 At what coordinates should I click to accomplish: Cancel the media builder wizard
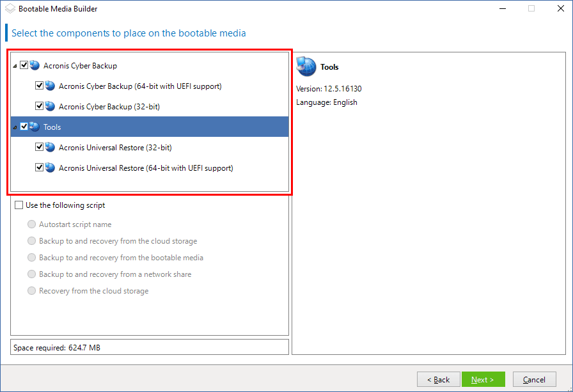pyautogui.click(x=534, y=379)
